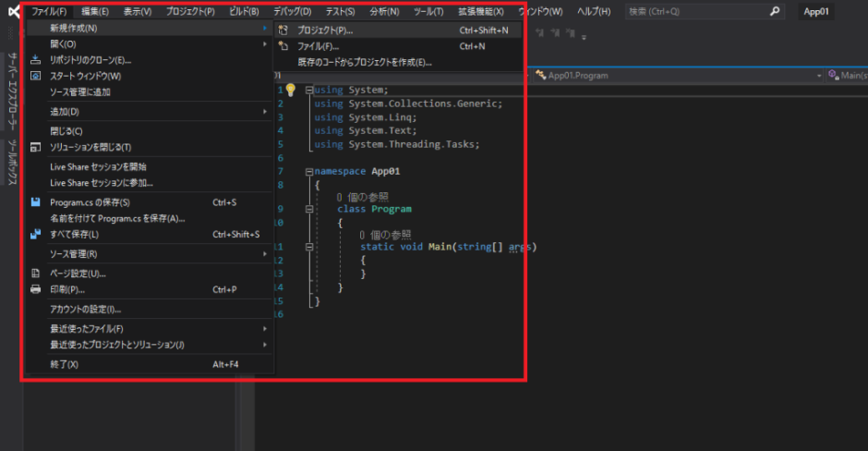Click the printer icon next to 印刷(P)

click(36, 289)
